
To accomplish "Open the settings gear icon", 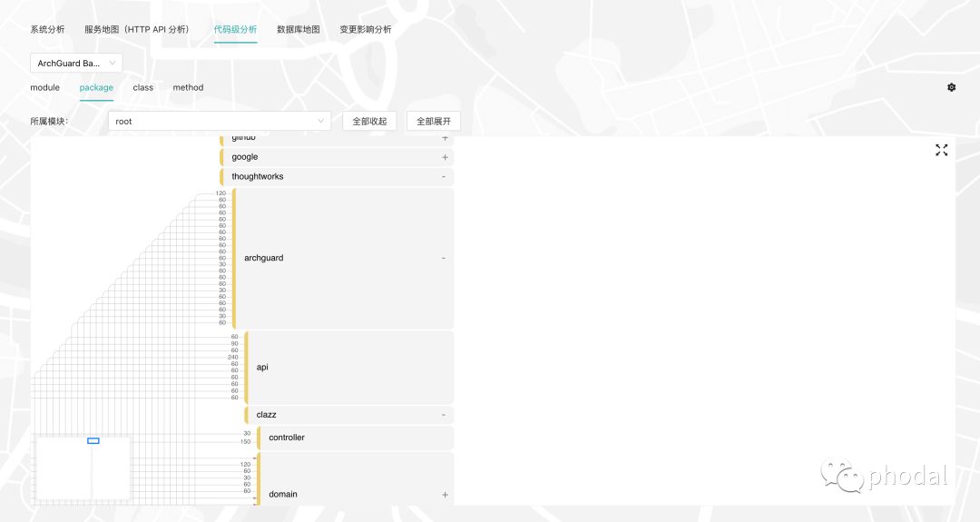I will pos(951,87).
